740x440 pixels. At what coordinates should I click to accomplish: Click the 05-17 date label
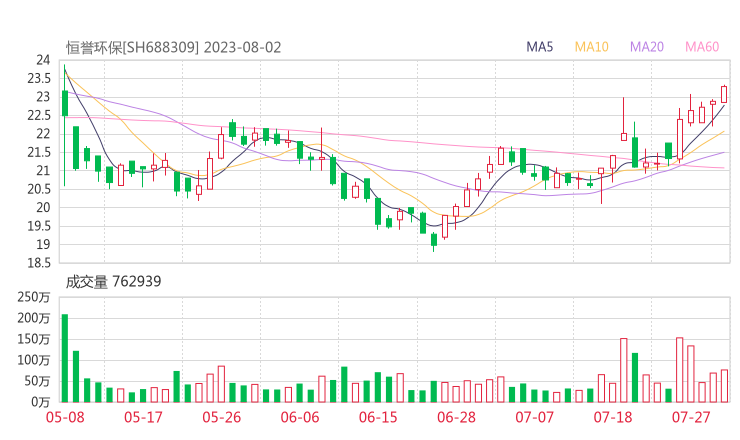(143, 417)
